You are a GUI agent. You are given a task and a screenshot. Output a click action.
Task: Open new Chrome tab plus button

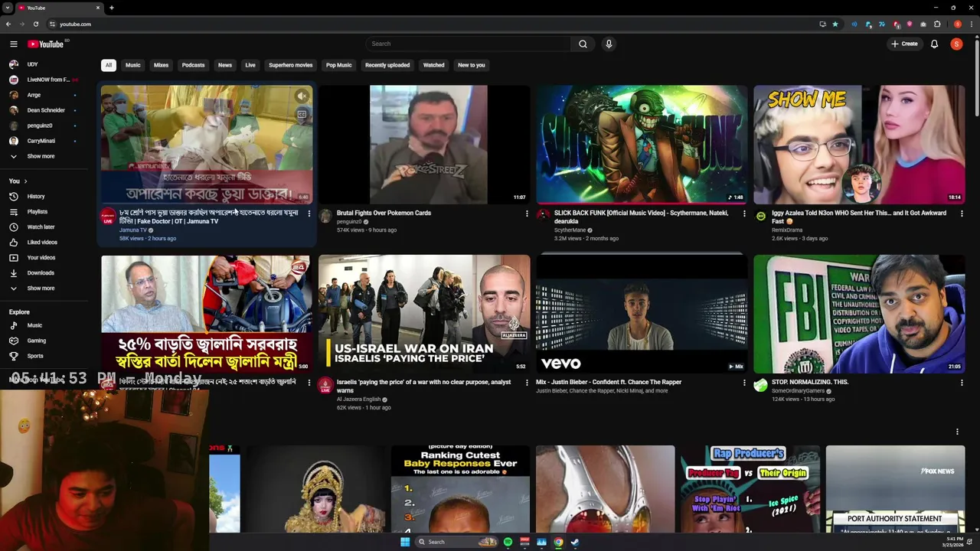pyautogui.click(x=112, y=8)
